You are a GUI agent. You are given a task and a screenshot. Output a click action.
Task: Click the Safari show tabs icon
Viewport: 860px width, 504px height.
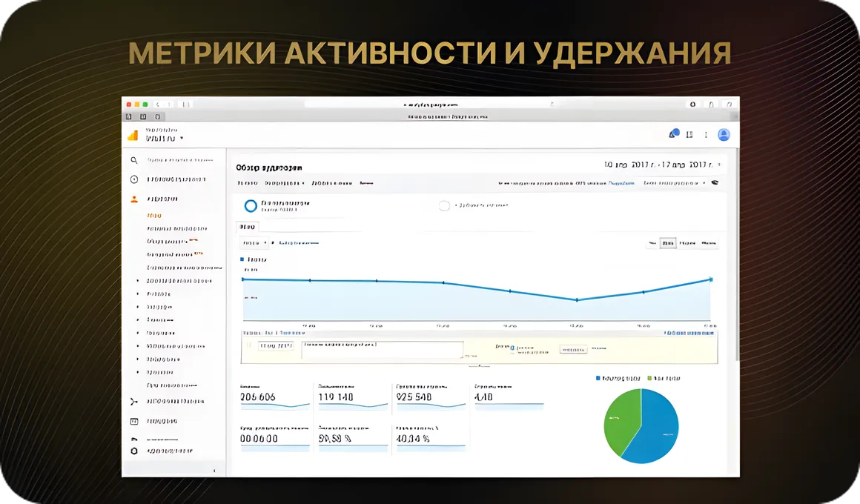pyautogui.click(x=729, y=105)
